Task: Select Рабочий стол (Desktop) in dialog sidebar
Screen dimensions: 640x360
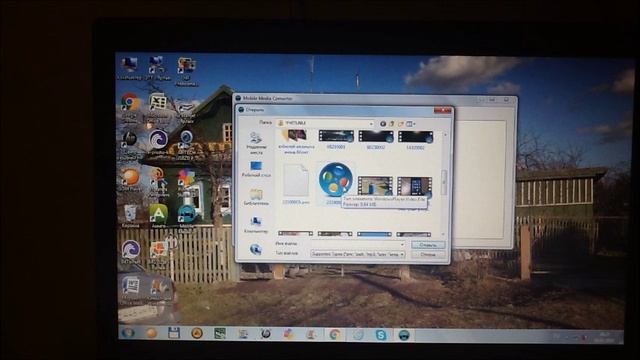Action: point(256,169)
